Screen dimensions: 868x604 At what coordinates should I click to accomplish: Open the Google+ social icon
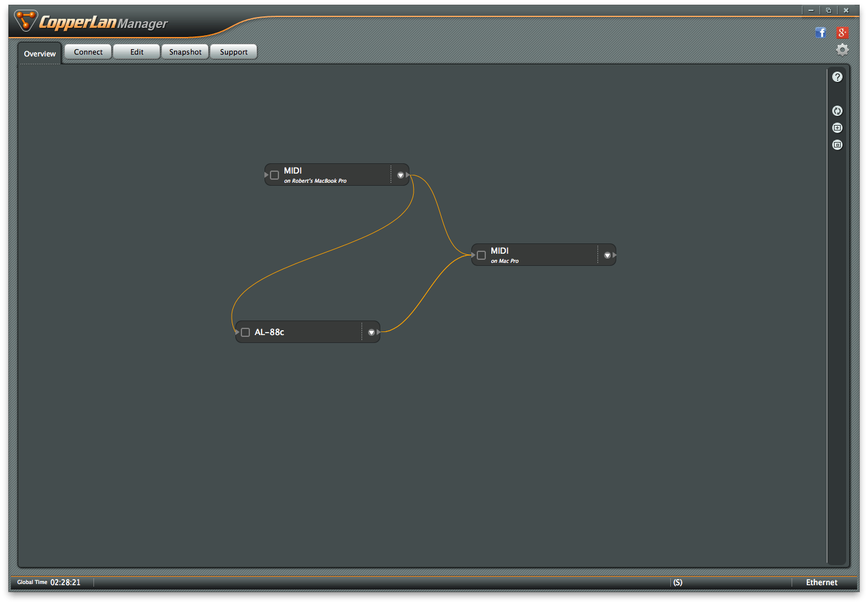pos(842,33)
